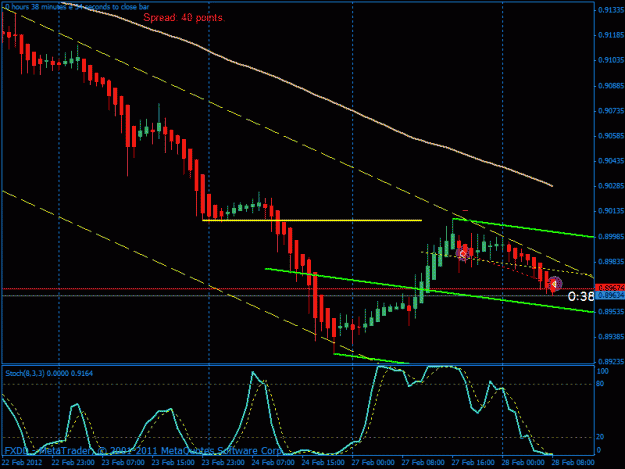Click the 0.89985 price scale label
This screenshot has height=469, width=625.
tap(611, 237)
